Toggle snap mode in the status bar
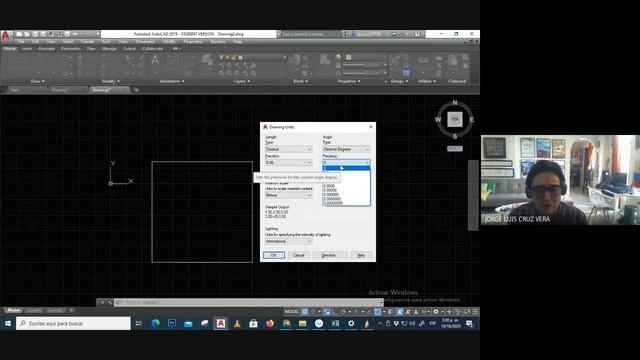 (313, 312)
